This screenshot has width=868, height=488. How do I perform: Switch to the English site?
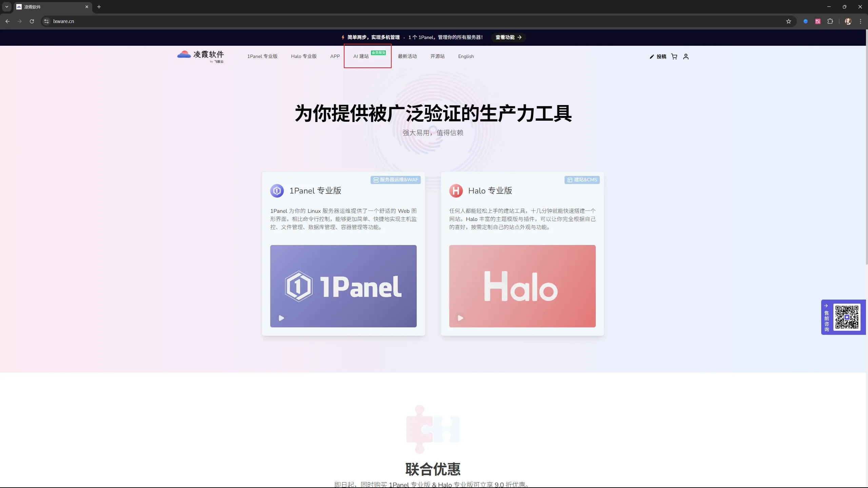click(466, 56)
